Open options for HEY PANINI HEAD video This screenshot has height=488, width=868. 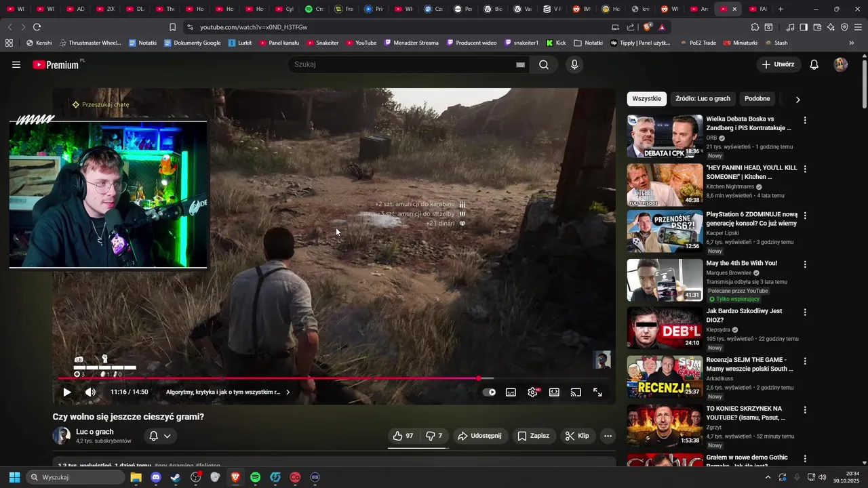[x=805, y=169]
